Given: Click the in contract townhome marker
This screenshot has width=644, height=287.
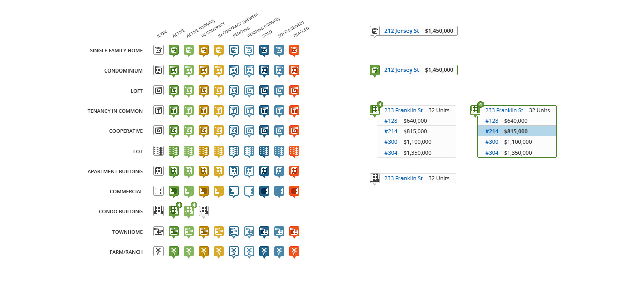Looking at the screenshot, I should 204,231.
